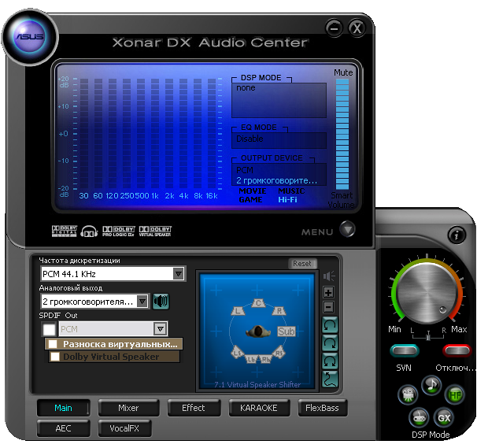This screenshot has height=448, width=477.
Task: Minimize the Xonar DX Audio Center window
Action: tap(335, 28)
